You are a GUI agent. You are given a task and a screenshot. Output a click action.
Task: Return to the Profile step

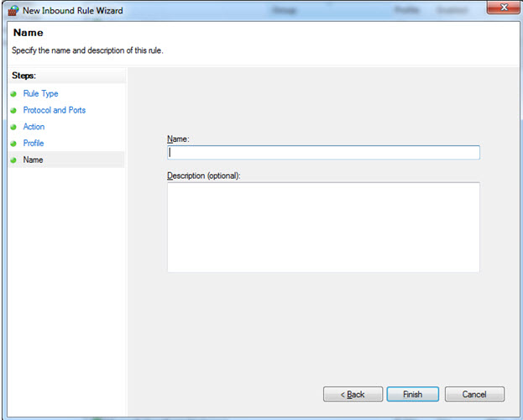coord(34,144)
